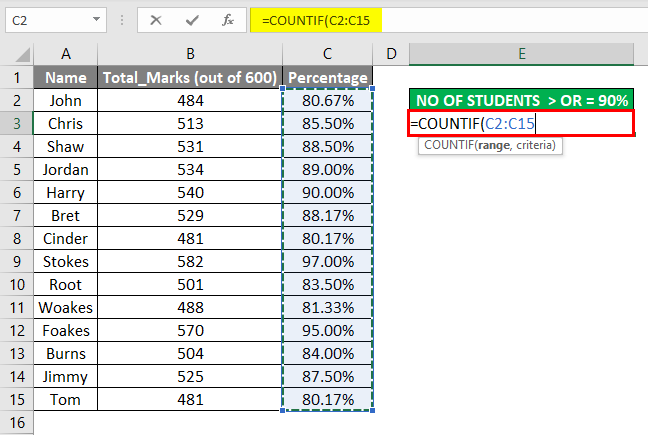648x435 pixels.
Task: Open the Name Box dropdown arrow
Action: pyautogui.click(x=96, y=19)
